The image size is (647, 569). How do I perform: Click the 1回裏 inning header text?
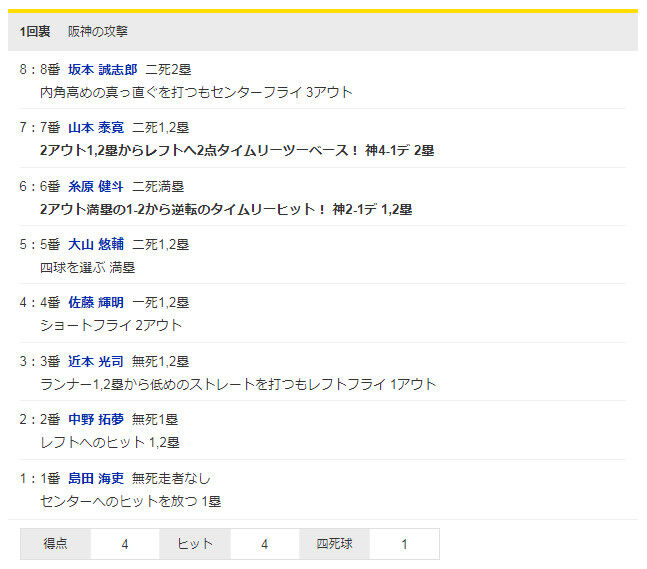[x=35, y=31]
